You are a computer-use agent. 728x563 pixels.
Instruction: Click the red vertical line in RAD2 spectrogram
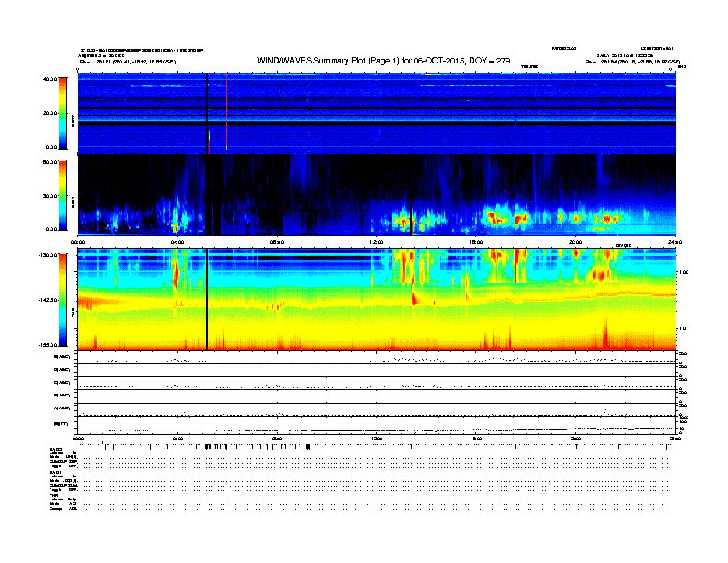(226, 111)
